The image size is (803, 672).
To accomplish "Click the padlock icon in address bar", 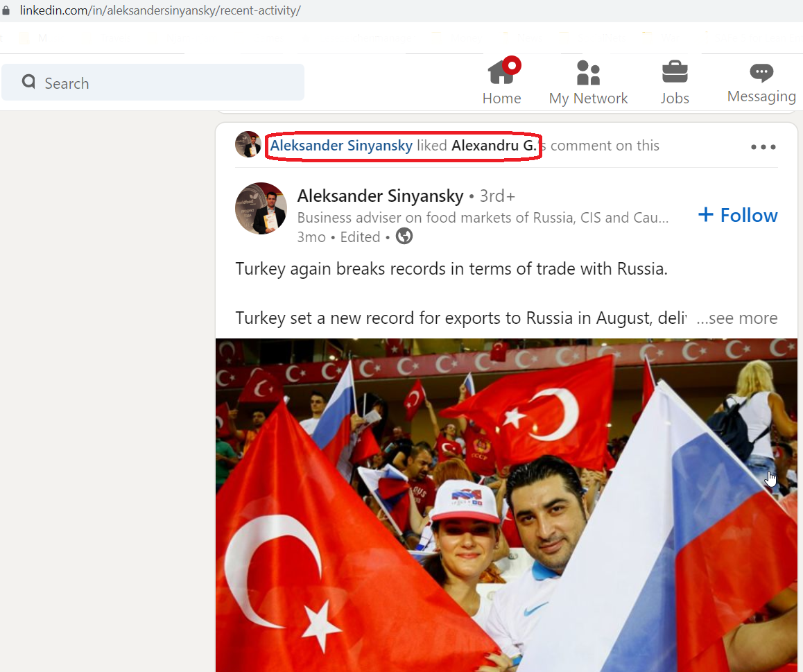I will click(6, 10).
